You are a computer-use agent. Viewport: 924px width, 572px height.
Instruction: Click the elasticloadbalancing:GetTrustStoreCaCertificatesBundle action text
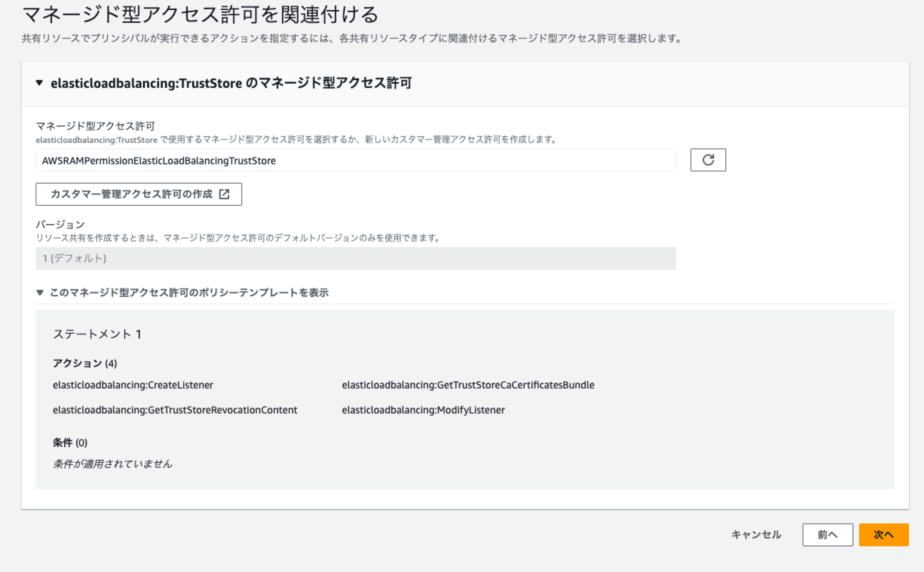[x=468, y=385]
